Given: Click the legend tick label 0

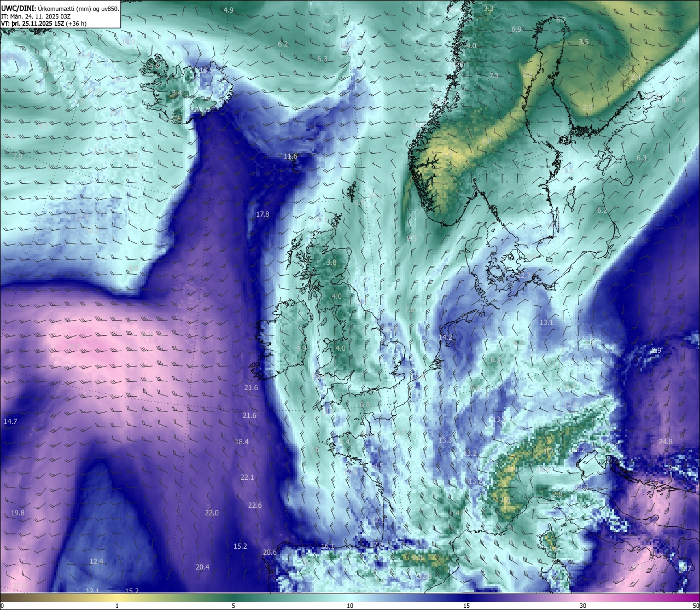Looking at the screenshot, I should coord(2,606).
